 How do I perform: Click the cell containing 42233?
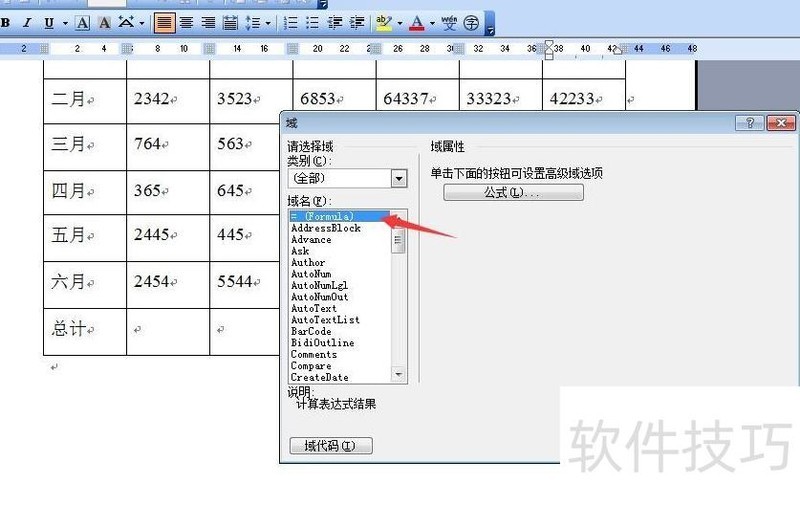tap(584, 95)
